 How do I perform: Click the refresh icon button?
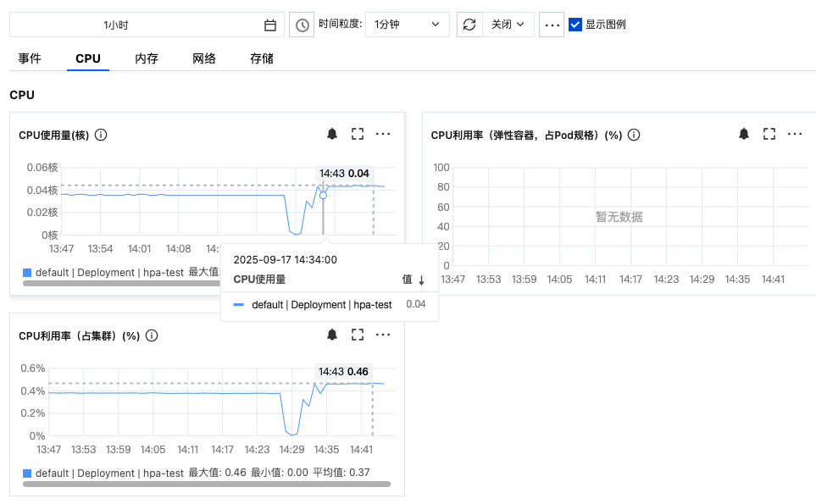pyautogui.click(x=469, y=25)
